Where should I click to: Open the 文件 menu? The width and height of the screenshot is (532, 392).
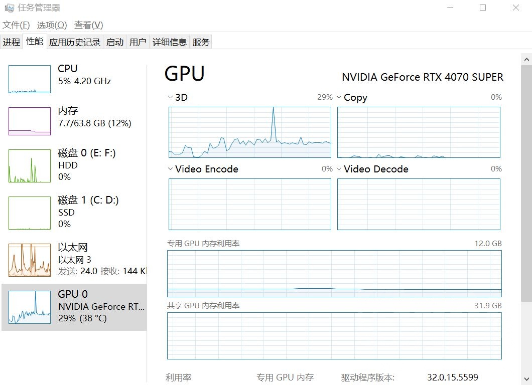point(17,25)
